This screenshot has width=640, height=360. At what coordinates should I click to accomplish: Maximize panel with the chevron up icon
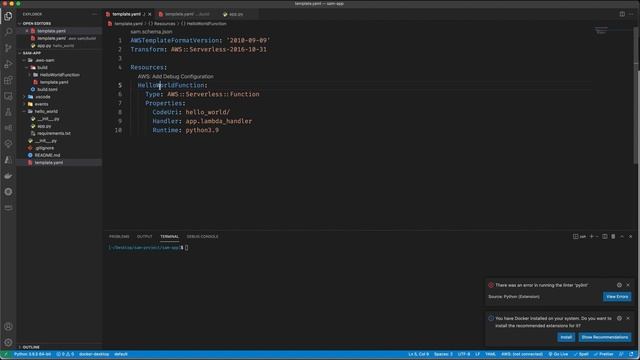coord(622,236)
